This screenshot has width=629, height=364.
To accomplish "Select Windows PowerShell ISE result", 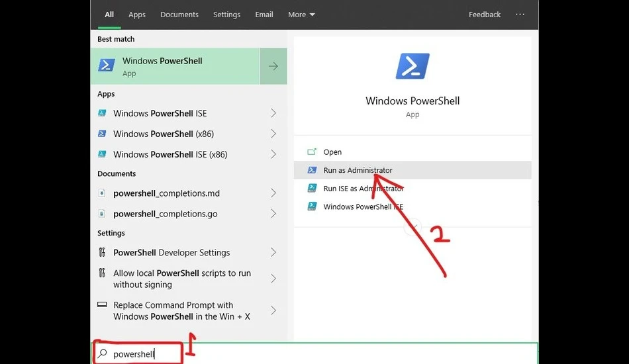I will (x=189, y=113).
